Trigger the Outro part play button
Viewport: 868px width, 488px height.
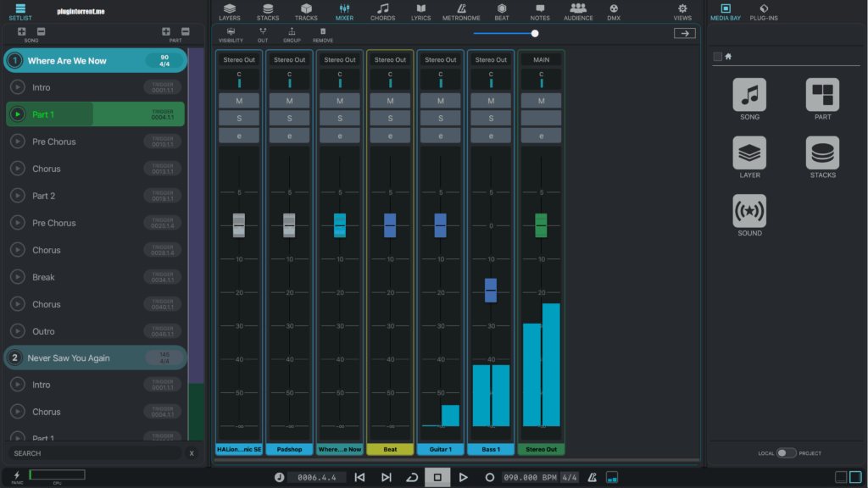(x=18, y=331)
